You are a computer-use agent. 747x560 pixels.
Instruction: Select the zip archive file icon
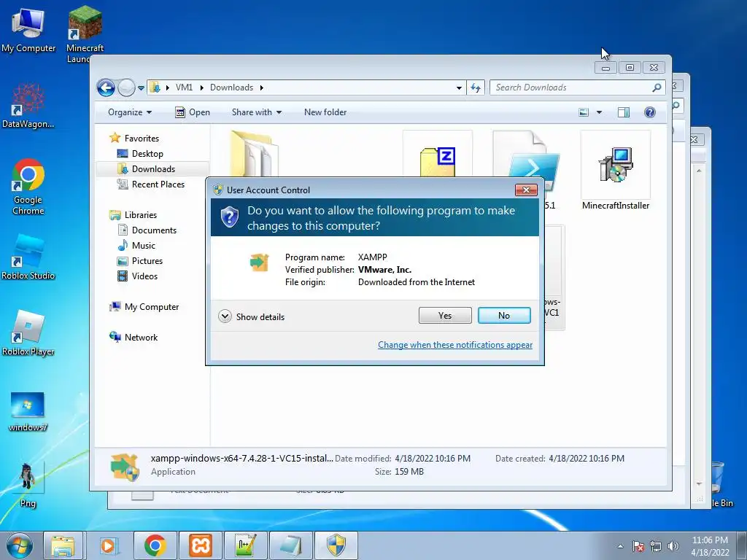(x=438, y=153)
